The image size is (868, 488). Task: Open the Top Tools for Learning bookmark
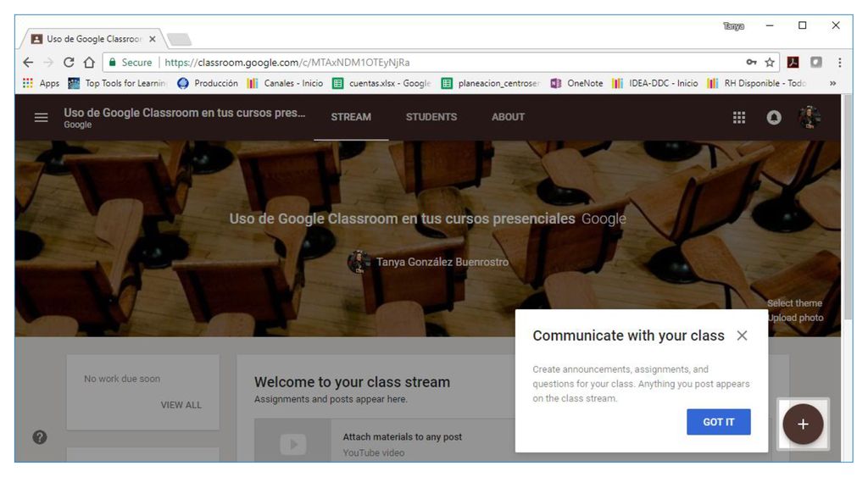[x=117, y=83]
